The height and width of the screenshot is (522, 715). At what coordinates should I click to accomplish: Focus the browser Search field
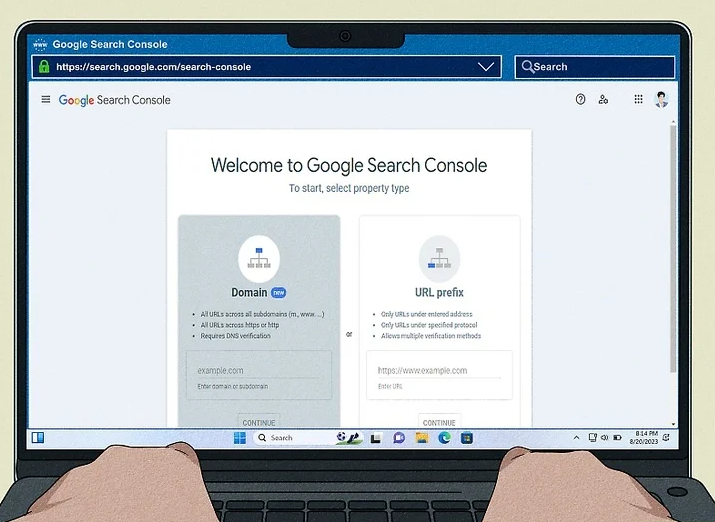point(595,67)
